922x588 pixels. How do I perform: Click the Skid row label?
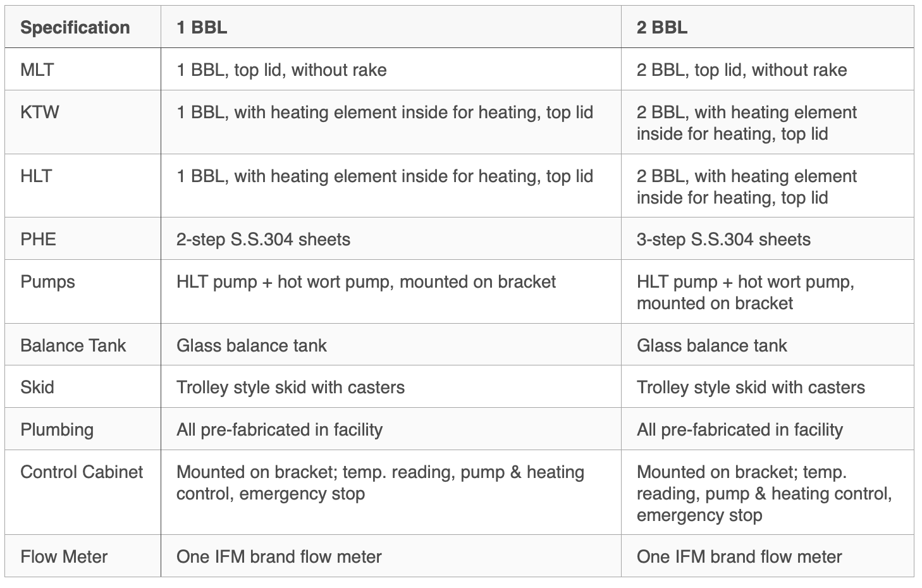(37, 387)
